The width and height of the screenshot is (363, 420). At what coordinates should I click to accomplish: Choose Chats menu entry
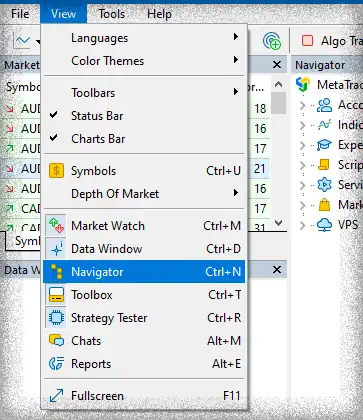(x=144, y=341)
